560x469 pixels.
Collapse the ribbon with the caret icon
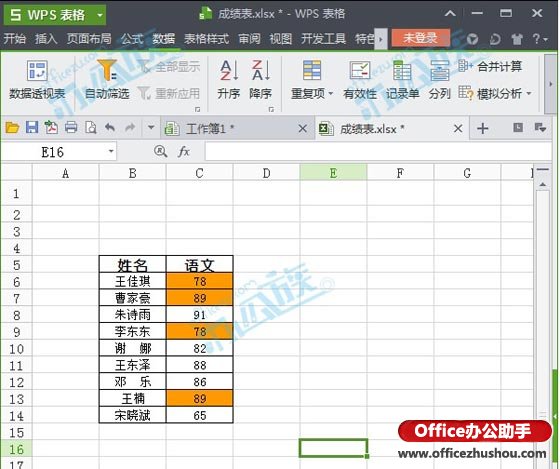tap(450, 14)
